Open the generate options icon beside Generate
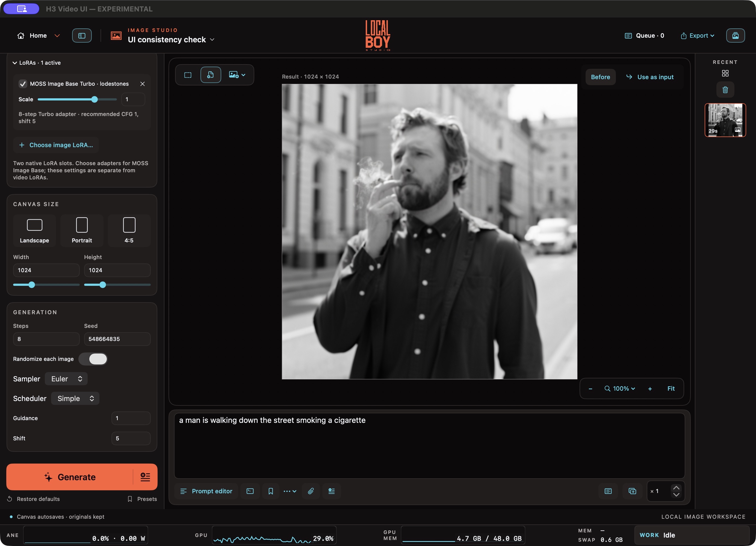 point(145,477)
